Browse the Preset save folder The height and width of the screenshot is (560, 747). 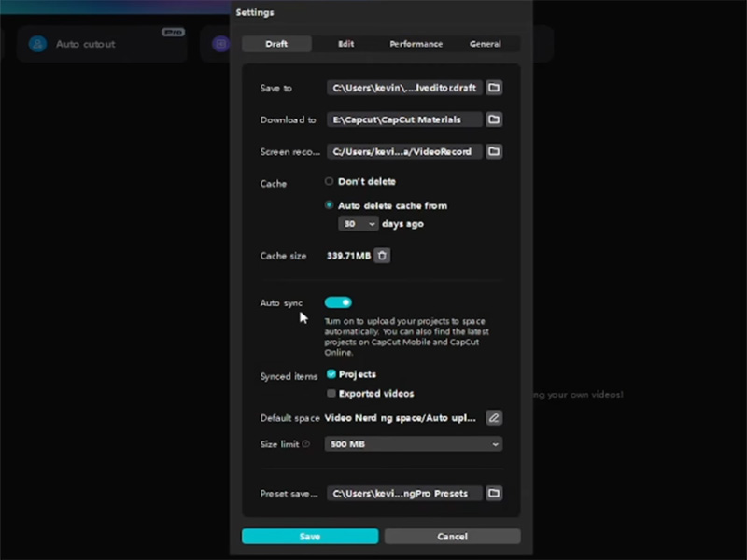(494, 493)
